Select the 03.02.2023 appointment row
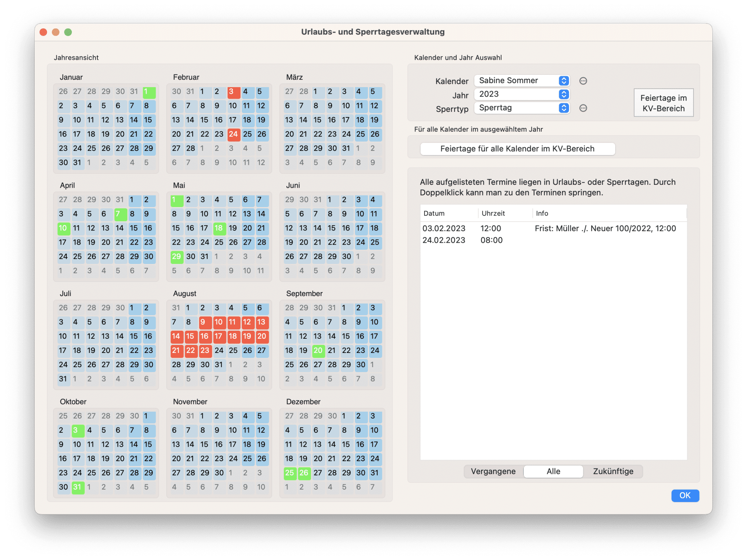The image size is (747, 560). [553, 229]
